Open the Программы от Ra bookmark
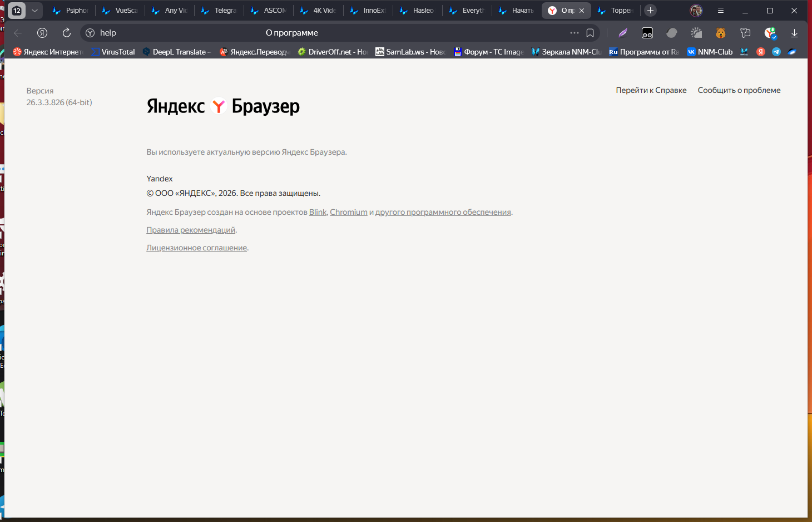 pos(644,52)
